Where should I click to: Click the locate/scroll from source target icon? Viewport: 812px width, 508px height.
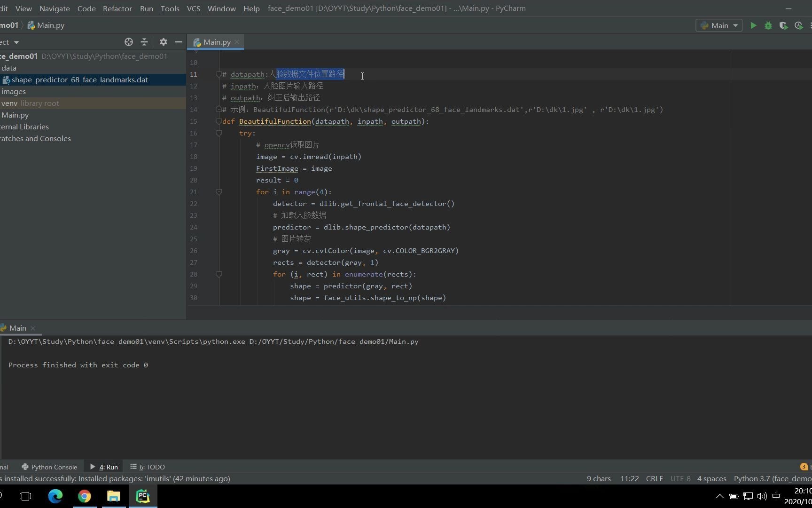tap(128, 42)
